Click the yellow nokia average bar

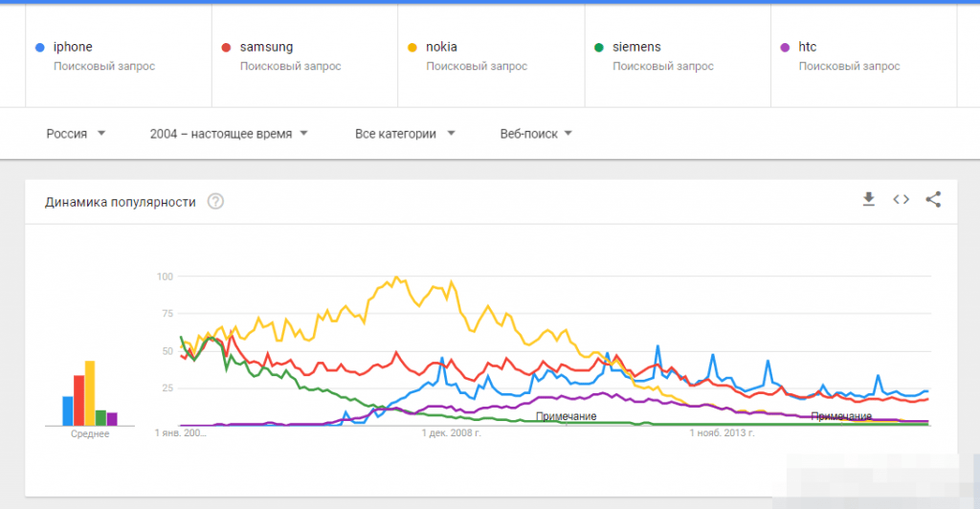tap(90, 393)
